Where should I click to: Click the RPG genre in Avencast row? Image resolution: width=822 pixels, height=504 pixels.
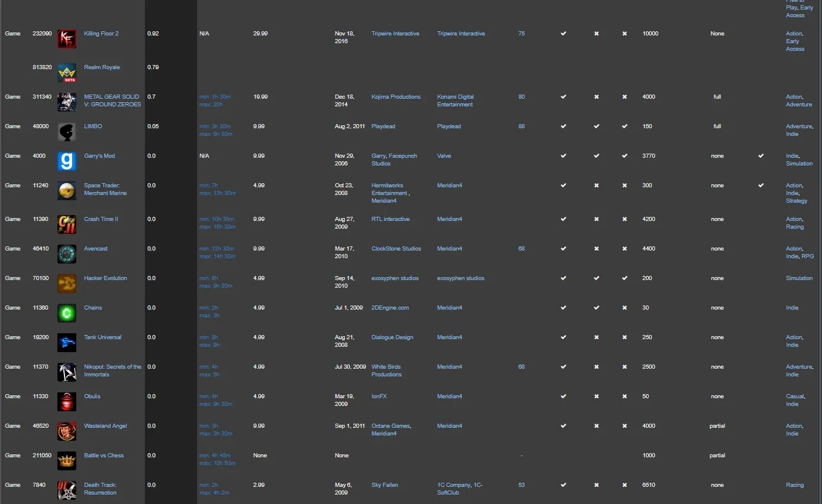pos(807,256)
